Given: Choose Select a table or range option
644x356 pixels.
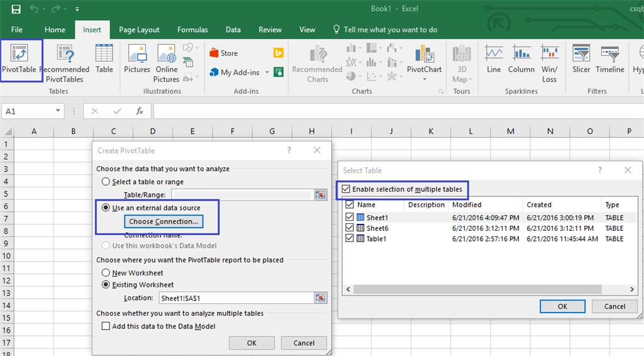Looking at the screenshot, I should coord(106,182).
